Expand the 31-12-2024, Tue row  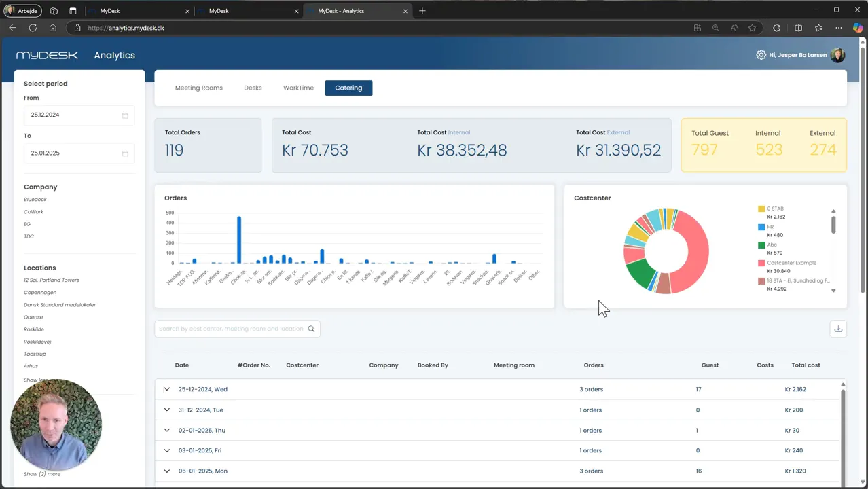166,410
